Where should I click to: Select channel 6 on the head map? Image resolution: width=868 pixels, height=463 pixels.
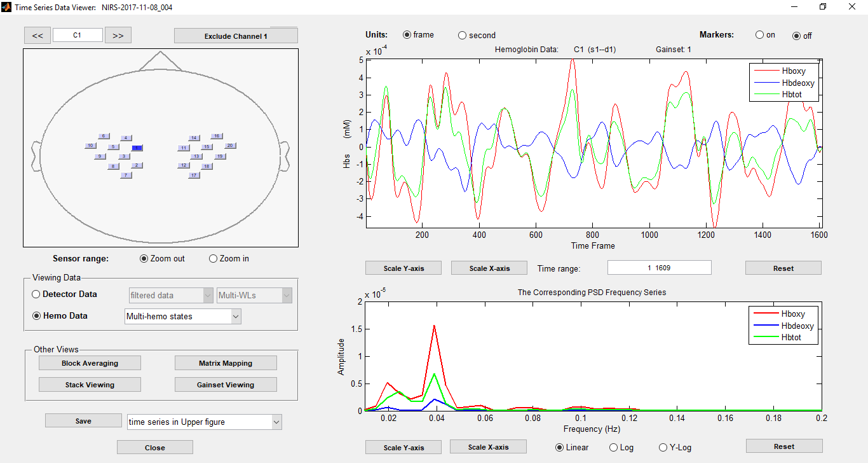click(103, 135)
